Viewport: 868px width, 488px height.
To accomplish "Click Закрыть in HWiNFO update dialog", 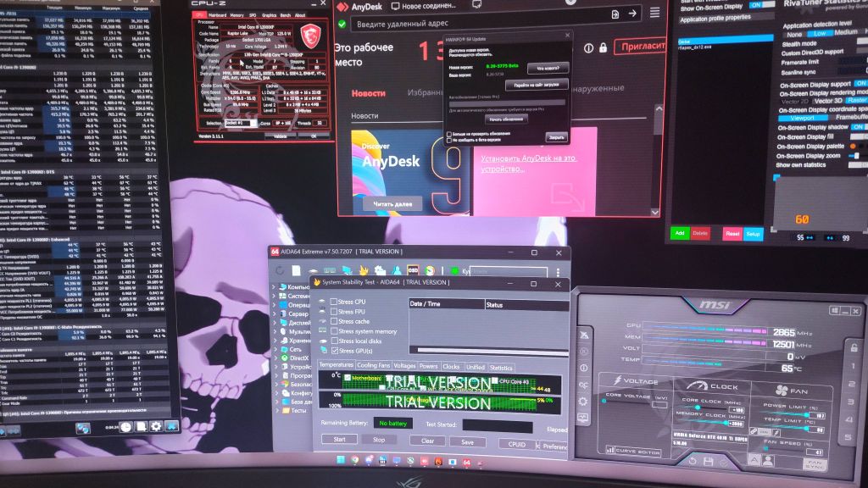I will 556,136.
